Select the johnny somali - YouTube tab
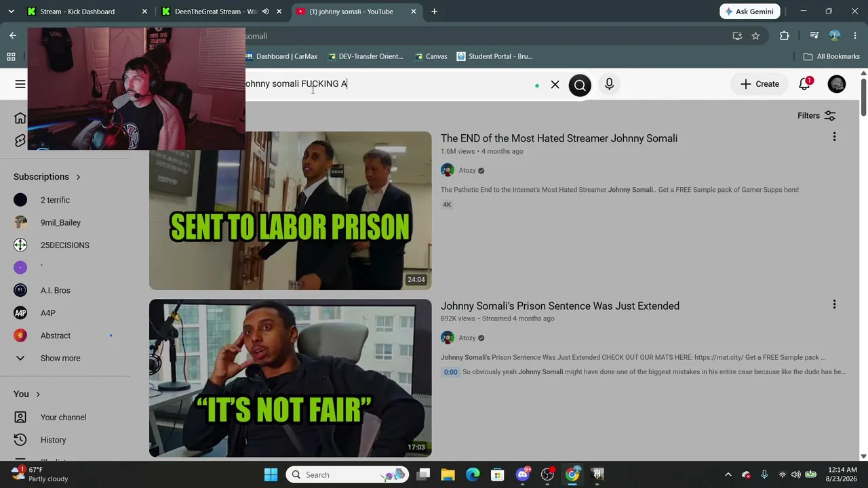868x488 pixels. 351,12
